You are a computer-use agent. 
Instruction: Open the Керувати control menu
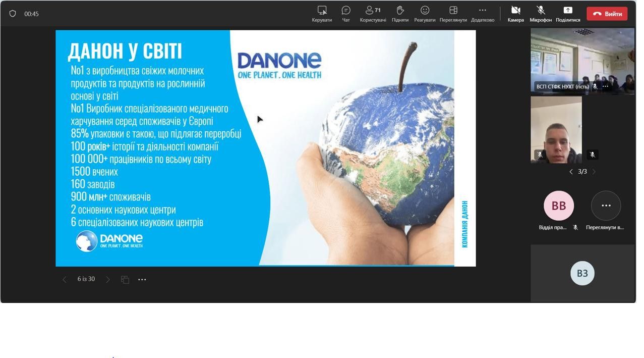[322, 14]
